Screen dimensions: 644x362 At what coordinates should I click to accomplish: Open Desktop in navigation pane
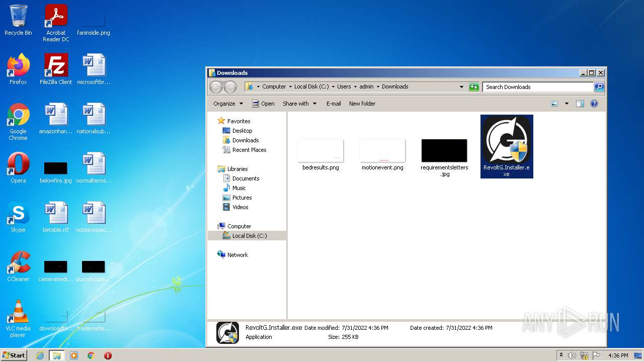(242, 131)
